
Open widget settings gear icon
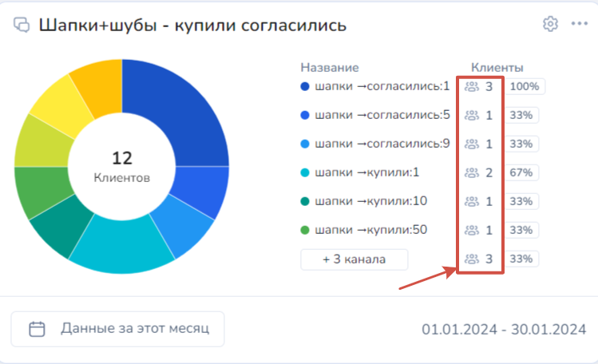point(549,24)
